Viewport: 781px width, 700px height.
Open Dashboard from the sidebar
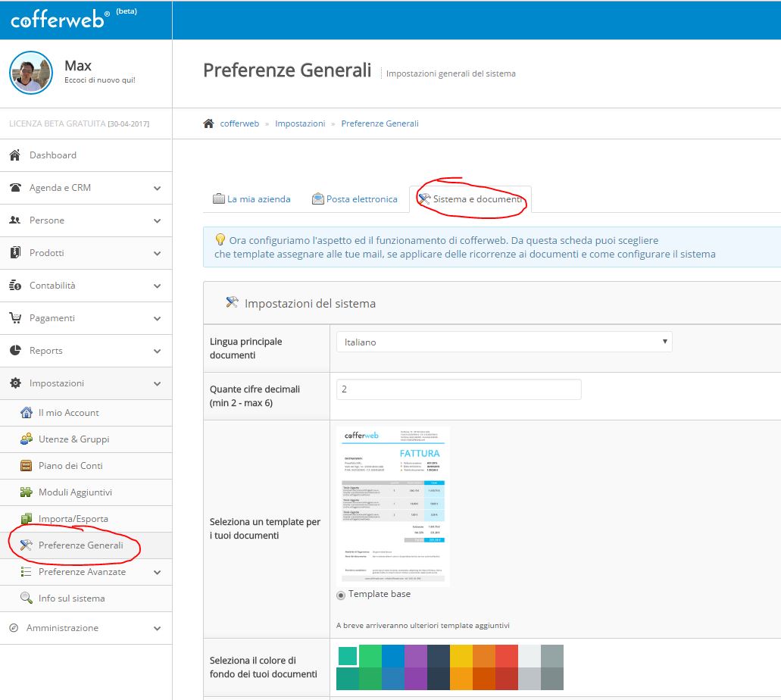click(86, 155)
